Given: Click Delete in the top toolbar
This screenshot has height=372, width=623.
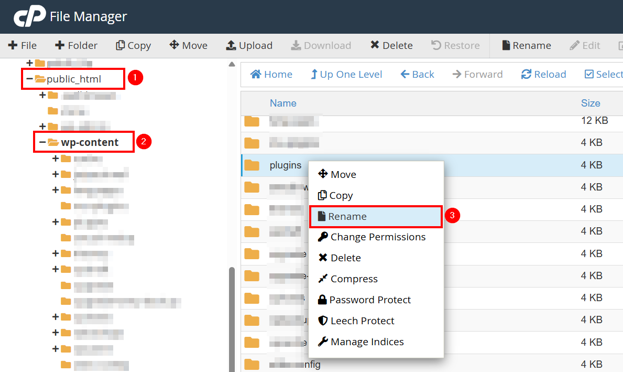Looking at the screenshot, I should (x=391, y=45).
